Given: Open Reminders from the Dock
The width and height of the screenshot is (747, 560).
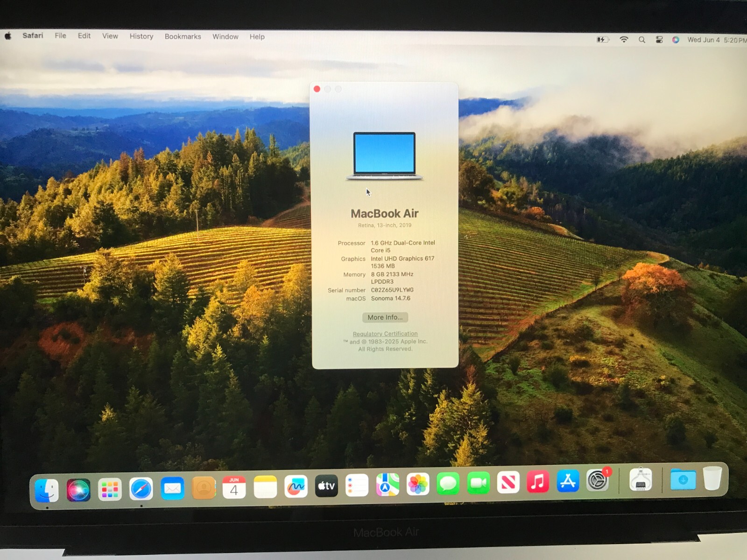Looking at the screenshot, I should [x=357, y=485].
